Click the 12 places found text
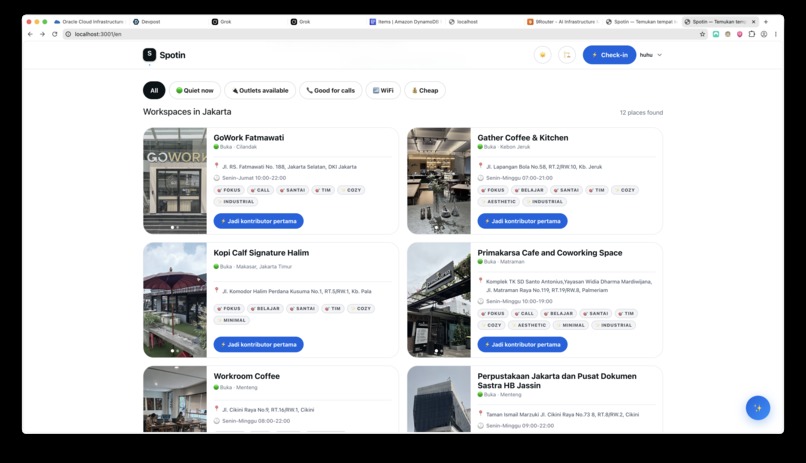The image size is (806, 463). [641, 113]
